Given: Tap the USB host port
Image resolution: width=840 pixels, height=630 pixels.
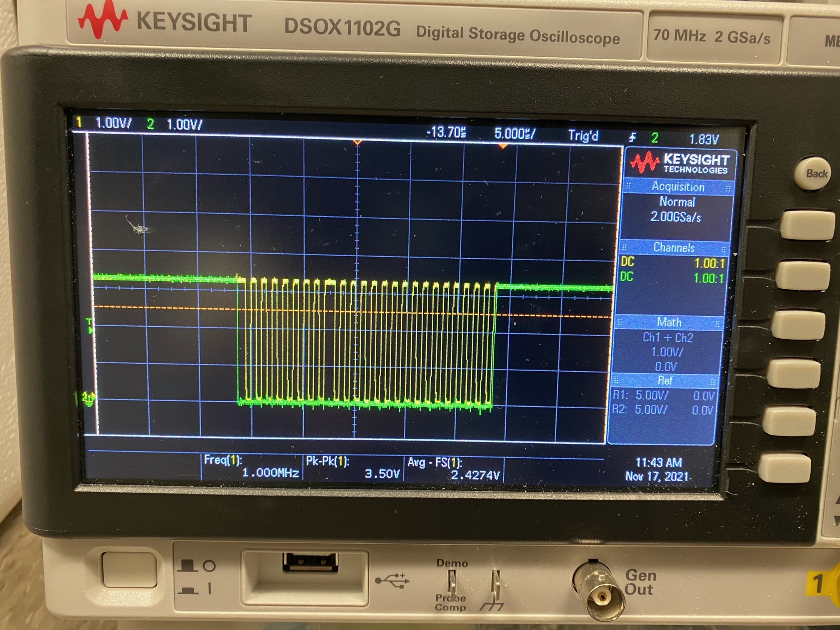Looking at the screenshot, I should (x=310, y=562).
